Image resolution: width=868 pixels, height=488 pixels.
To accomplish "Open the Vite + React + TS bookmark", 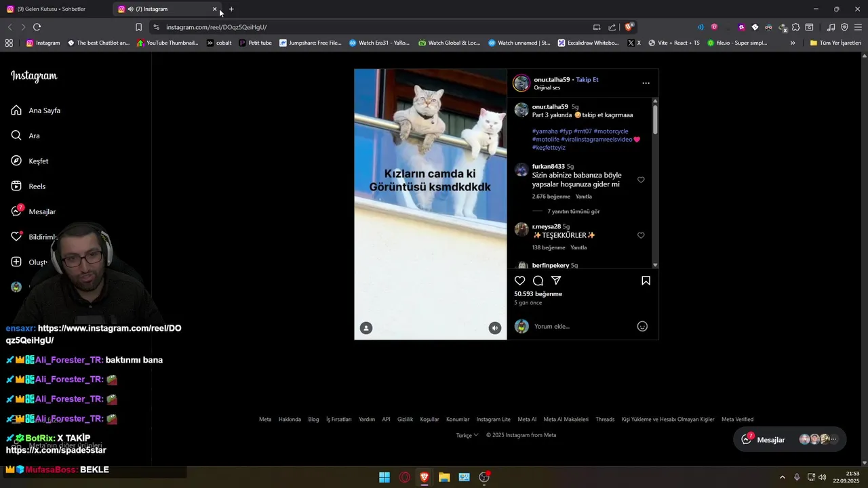I will tap(674, 43).
